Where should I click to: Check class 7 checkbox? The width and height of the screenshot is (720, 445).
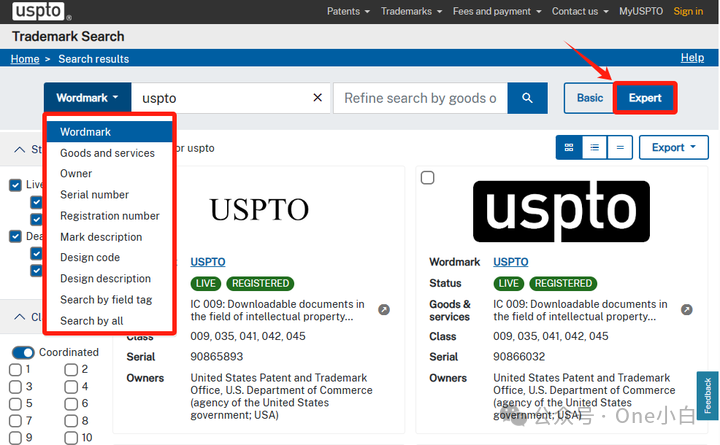(15, 421)
